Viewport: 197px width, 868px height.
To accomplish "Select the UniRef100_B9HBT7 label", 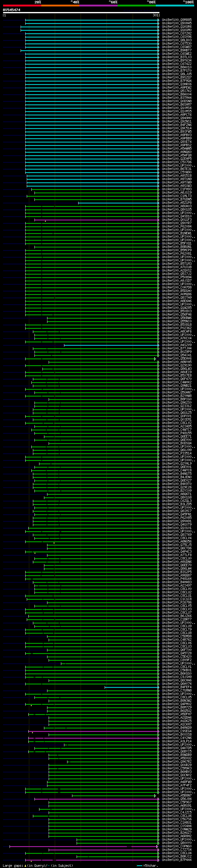I will point(176,50).
